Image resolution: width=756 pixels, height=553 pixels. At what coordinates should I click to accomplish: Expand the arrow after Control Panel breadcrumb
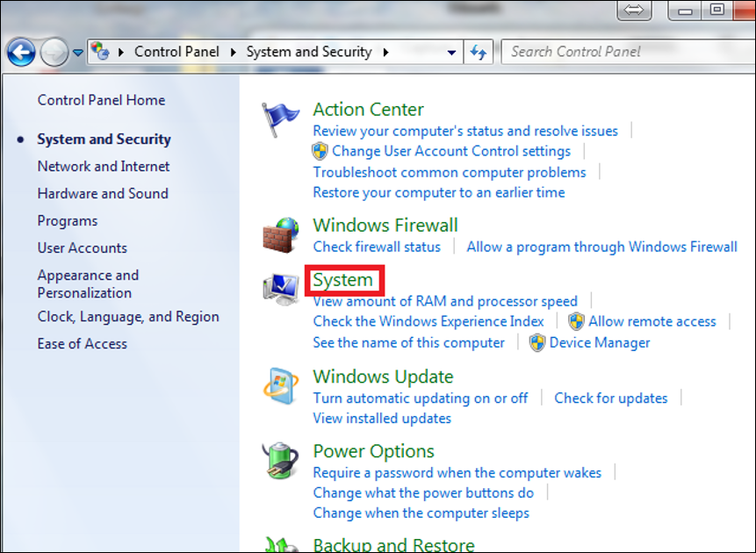(234, 53)
